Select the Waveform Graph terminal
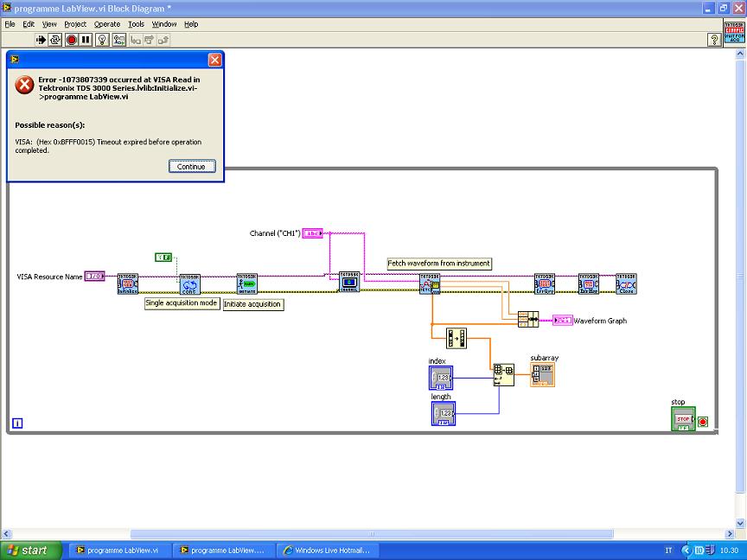The width and height of the screenshot is (747, 560). pyautogui.click(x=563, y=320)
